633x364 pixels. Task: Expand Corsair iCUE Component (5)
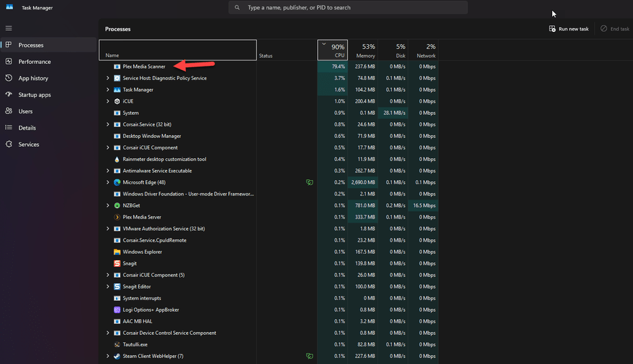108,275
